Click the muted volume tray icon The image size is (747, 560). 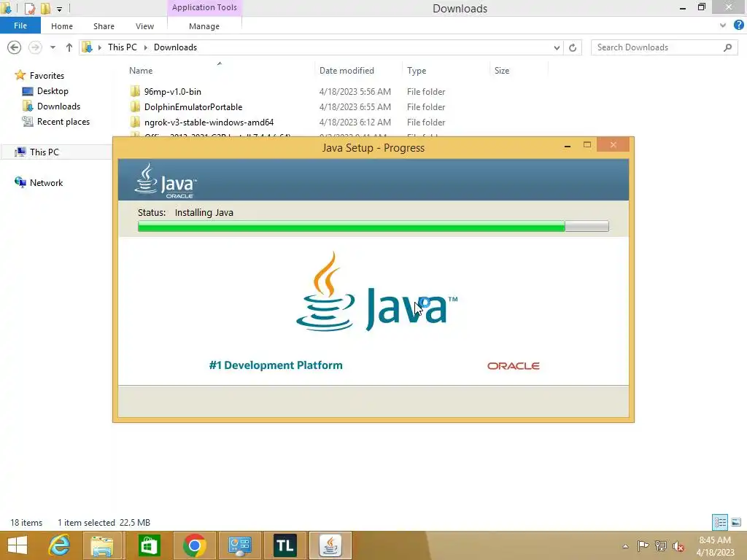(678, 545)
